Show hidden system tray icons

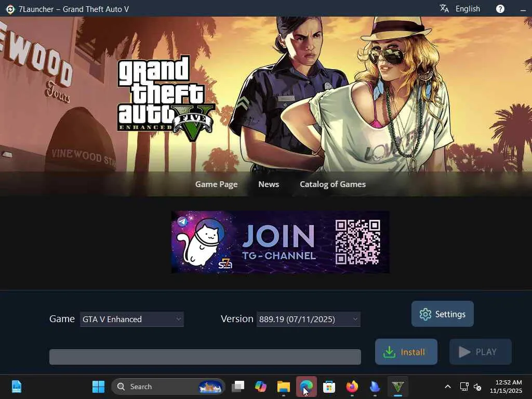(x=447, y=387)
